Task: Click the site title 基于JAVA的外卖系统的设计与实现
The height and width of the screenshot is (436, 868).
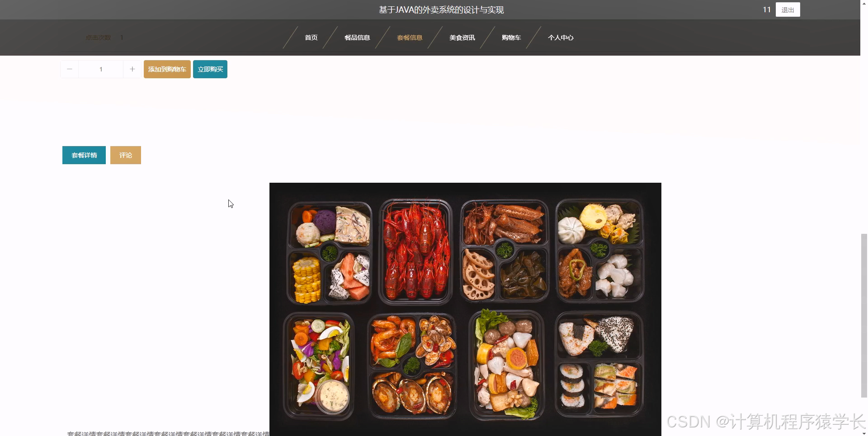Action: [x=441, y=9]
